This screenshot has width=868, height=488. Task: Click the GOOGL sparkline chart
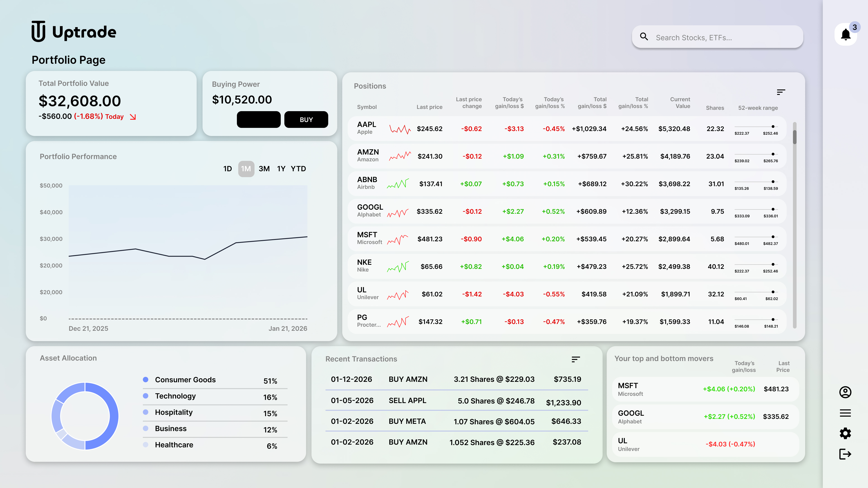398,213
